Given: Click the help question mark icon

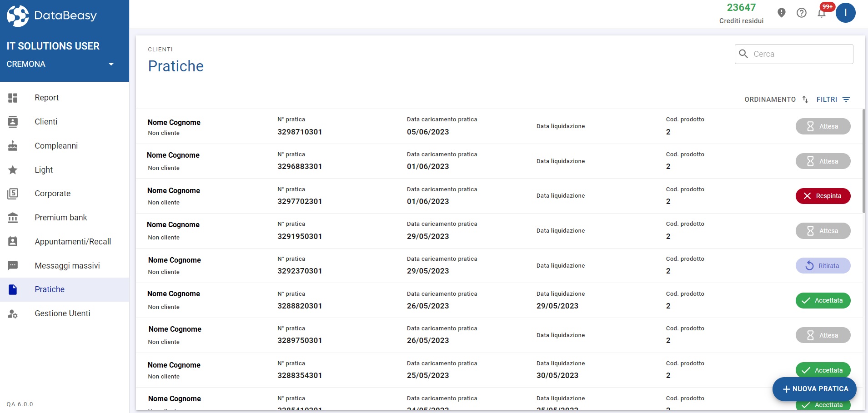Looking at the screenshot, I should point(801,13).
